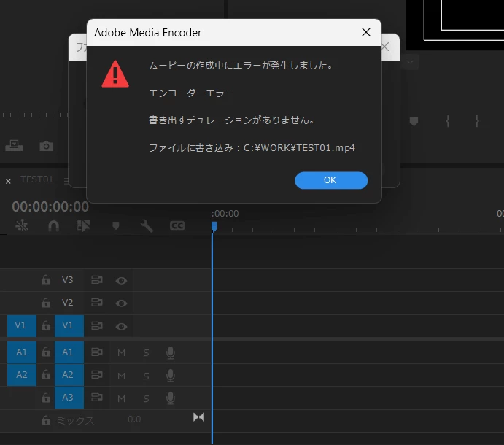
Task: Select the V3 track header label
Action: (68, 280)
